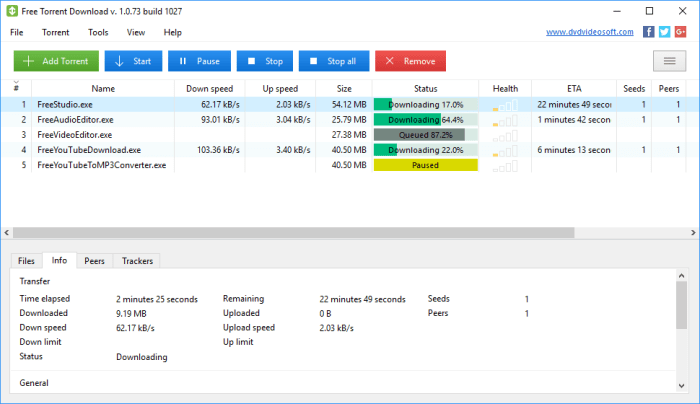Click the Free Torrent Download app logo
Viewport: 700px width, 404px height.
[x=12, y=11]
